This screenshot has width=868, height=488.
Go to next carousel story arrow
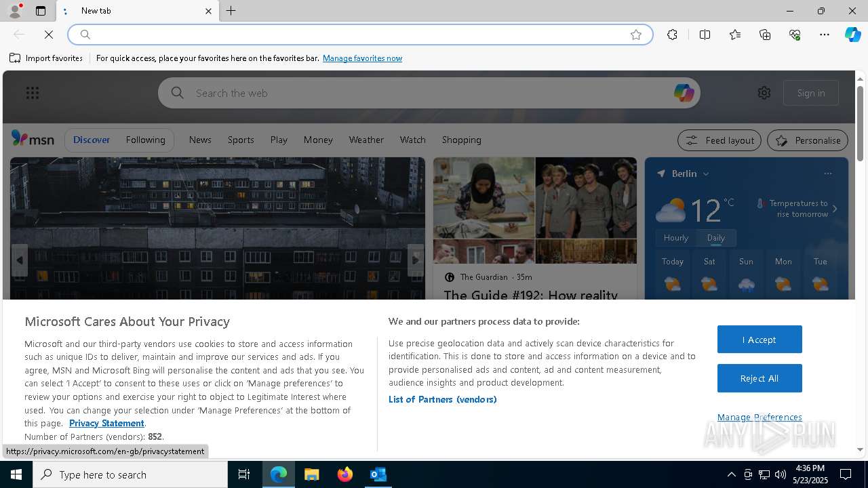[416, 260]
